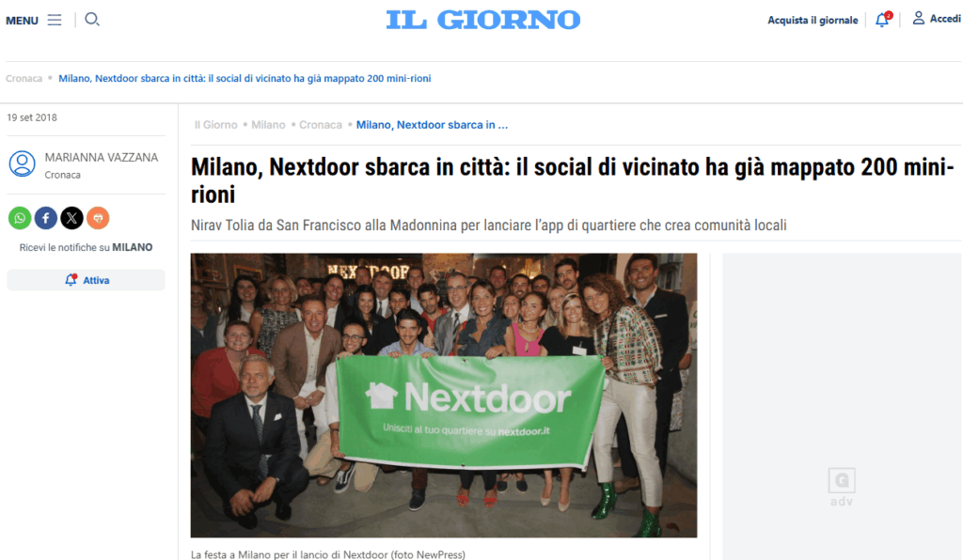Open the Il Giorno logo homepage
The image size is (963, 560).
(482, 20)
